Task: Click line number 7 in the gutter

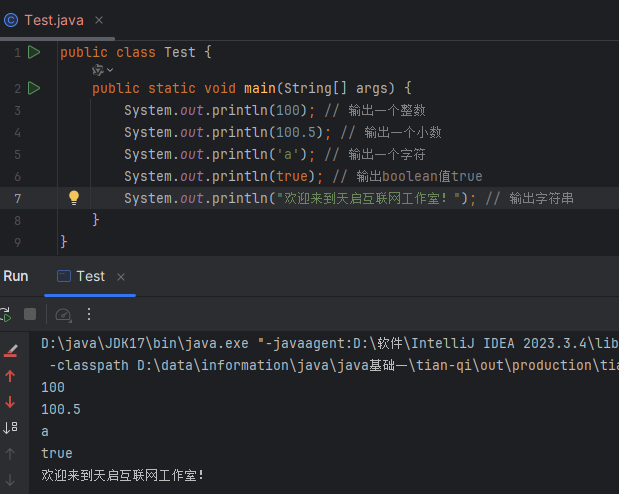Action: click(x=17, y=198)
